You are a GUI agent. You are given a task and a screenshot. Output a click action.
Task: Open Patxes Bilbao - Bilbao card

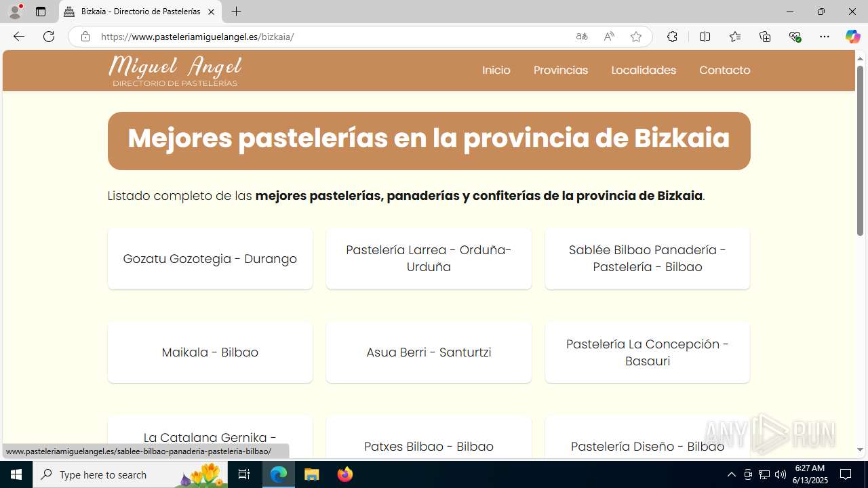click(429, 437)
